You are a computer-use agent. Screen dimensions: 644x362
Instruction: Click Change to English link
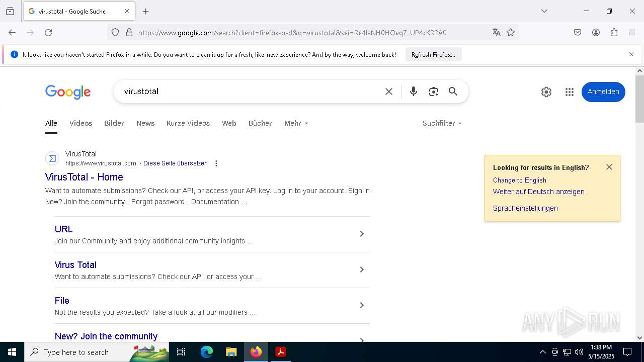pos(520,180)
